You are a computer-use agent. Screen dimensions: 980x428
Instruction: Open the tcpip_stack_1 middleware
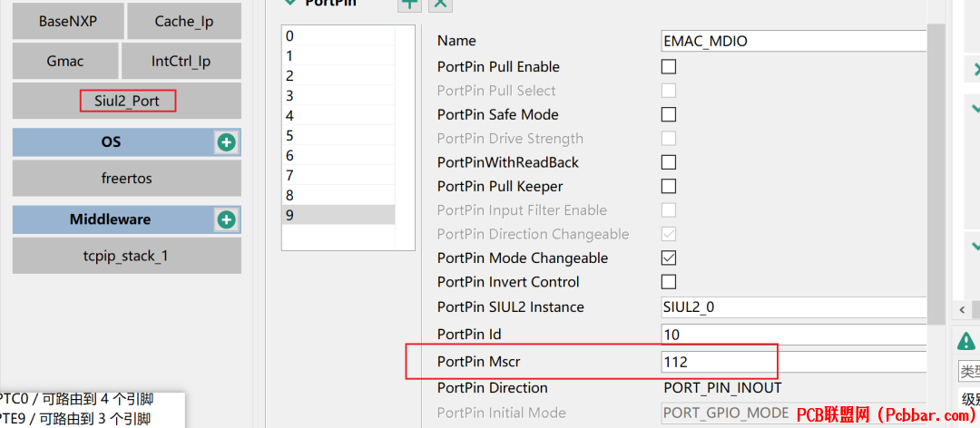(x=127, y=256)
